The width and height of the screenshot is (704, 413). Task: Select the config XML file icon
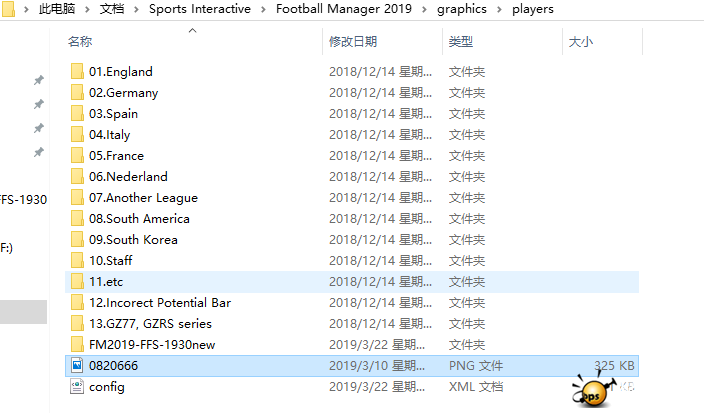coord(78,387)
